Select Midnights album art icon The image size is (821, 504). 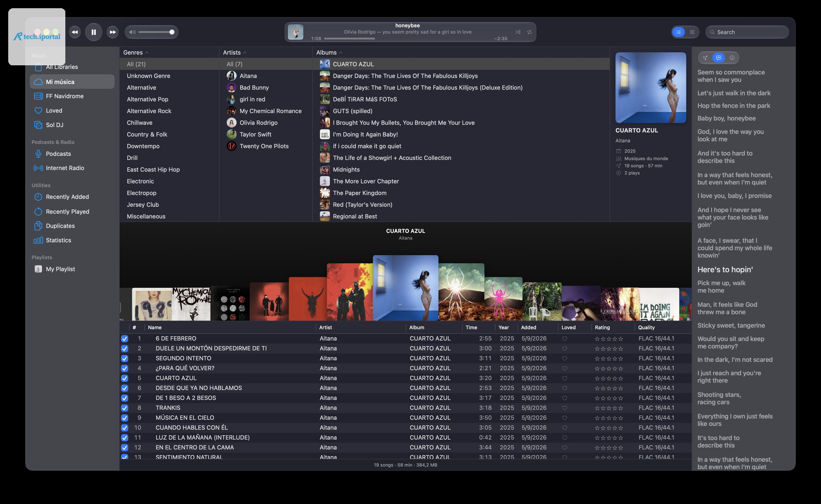325,170
